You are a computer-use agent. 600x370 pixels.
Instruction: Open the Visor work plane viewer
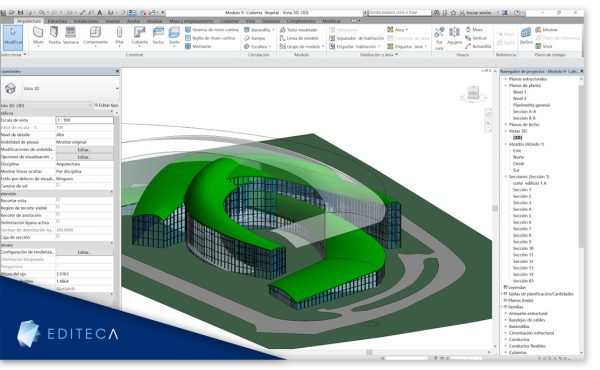pos(544,46)
